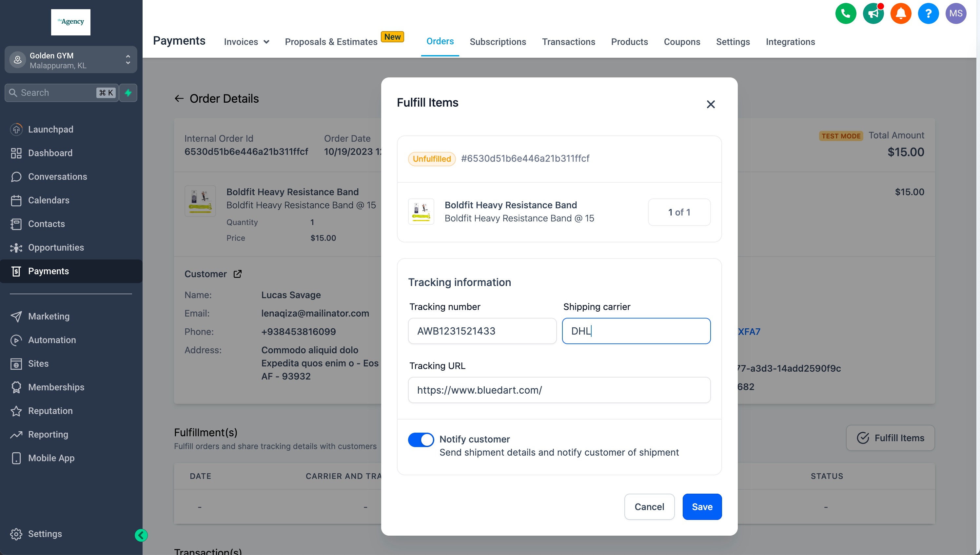Open the Invoices dropdown menu

click(x=246, y=42)
